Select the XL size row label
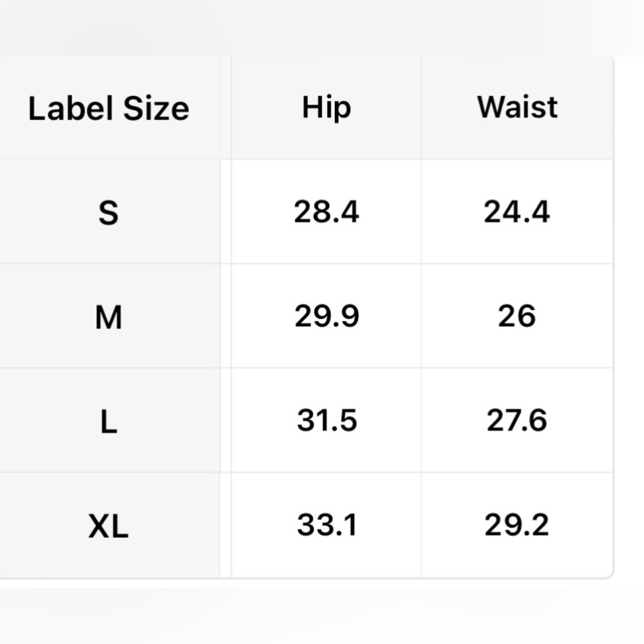This screenshot has height=644, width=644. [109, 525]
